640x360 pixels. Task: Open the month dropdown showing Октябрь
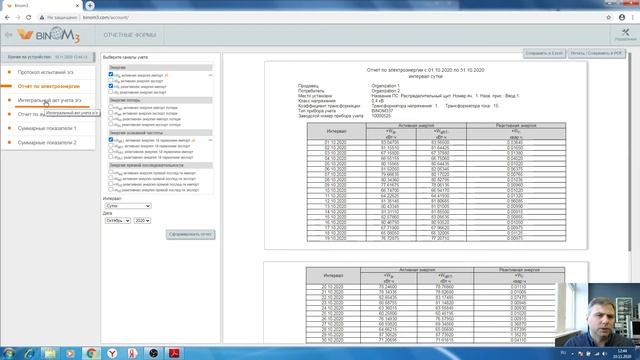118,220
